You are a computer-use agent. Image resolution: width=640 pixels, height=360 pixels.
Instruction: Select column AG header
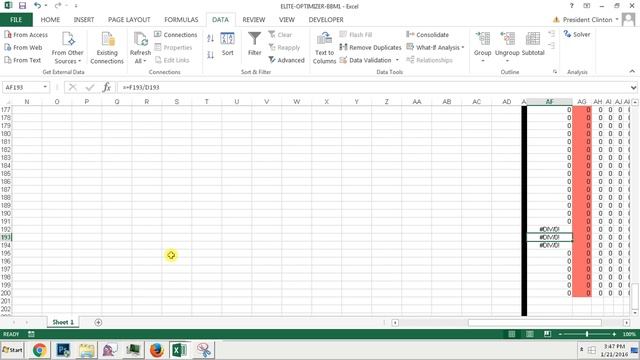pyautogui.click(x=582, y=102)
